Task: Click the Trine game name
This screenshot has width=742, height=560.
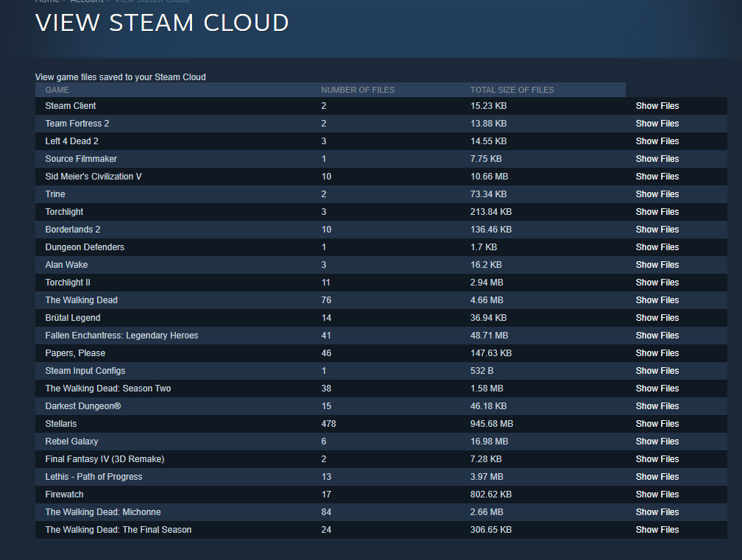Action: coord(55,194)
